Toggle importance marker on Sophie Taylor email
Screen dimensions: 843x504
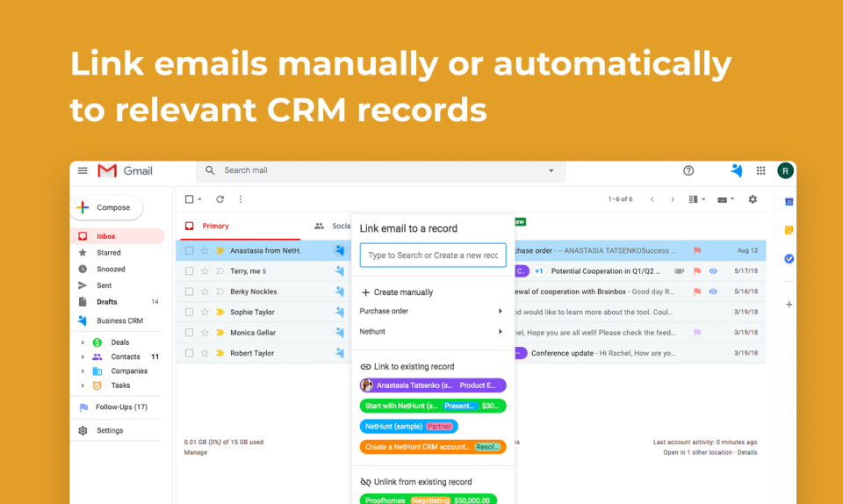pos(220,312)
